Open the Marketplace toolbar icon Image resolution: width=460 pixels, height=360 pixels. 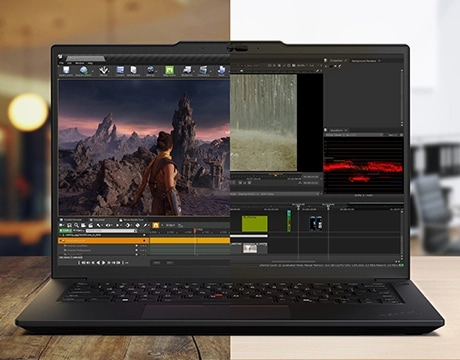point(133,70)
